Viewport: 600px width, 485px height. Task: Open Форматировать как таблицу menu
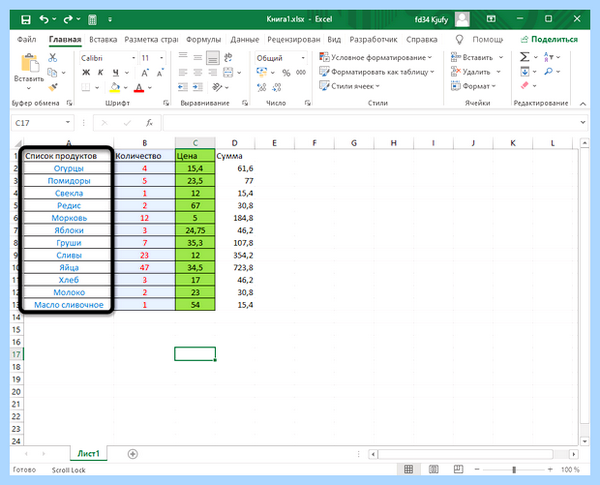click(377, 72)
